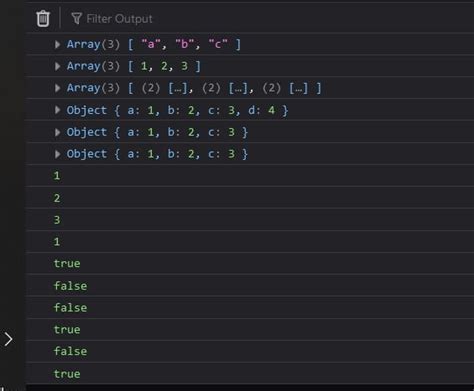Expand the Object with d: 4 arrow
The width and height of the screenshot is (474, 391).
tap(57, 110)
